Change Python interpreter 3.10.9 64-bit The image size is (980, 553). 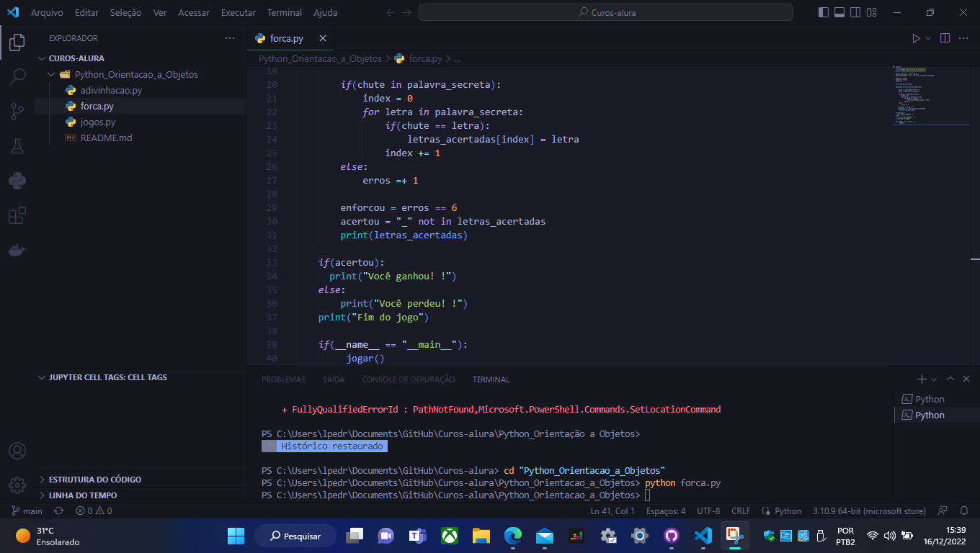click(x=869, y=511)
